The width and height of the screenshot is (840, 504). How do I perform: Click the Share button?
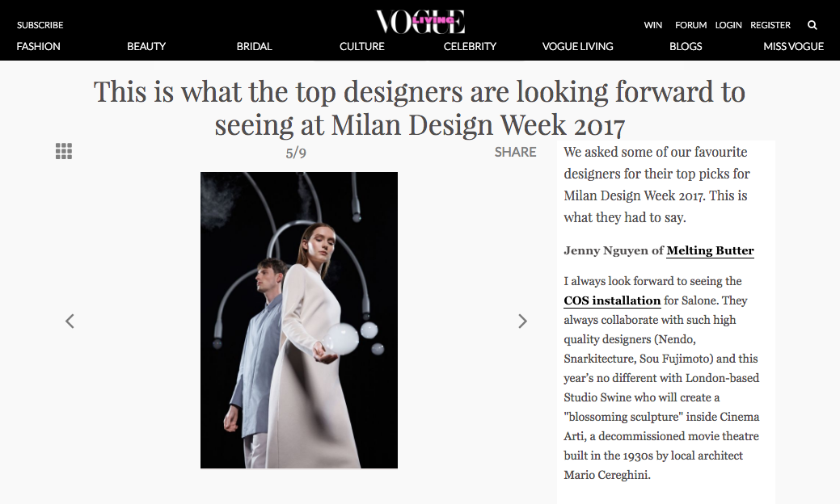[515, 152]
